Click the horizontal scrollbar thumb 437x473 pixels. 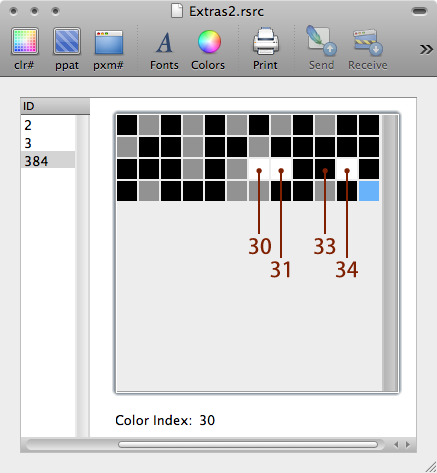click(248, 445)
